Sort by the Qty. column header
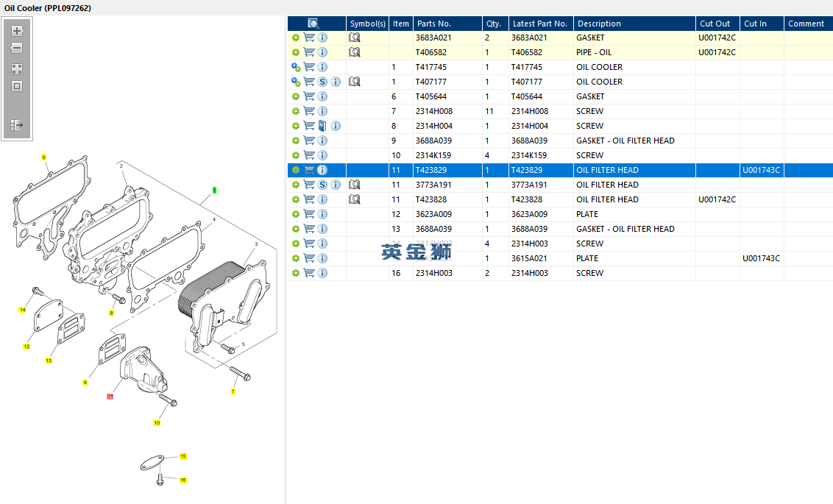Image resolution: width=833 pixels, height=504 pixels. (x=495, y=24)
